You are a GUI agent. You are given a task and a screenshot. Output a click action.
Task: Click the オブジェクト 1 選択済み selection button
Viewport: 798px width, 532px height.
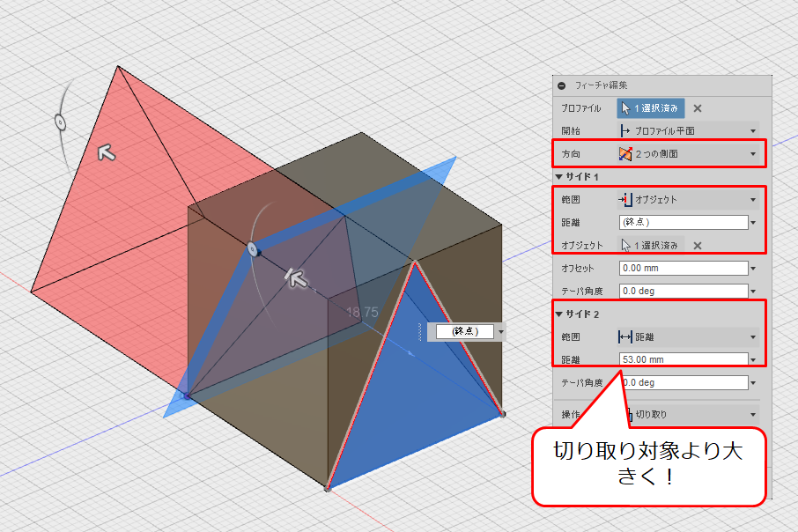tap(651, 246)
